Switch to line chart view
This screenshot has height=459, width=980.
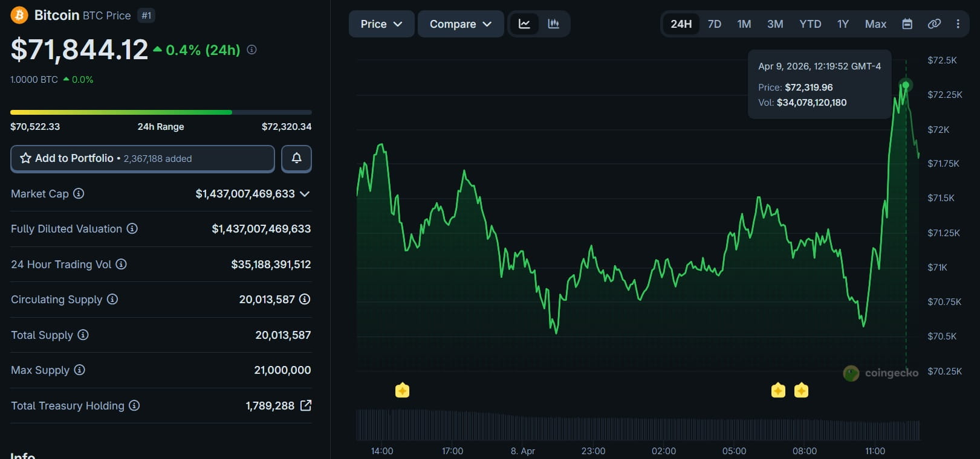click(x=524, y=24)
